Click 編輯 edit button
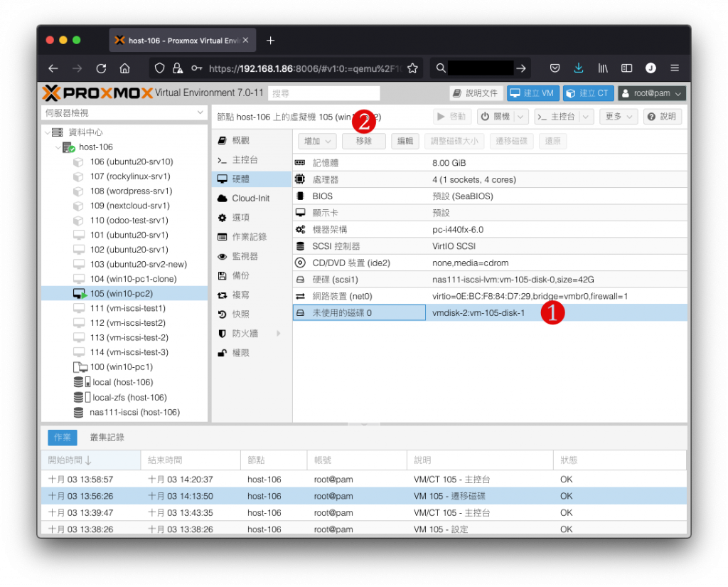This screenshot has height=587, width=728. (405, 141)
